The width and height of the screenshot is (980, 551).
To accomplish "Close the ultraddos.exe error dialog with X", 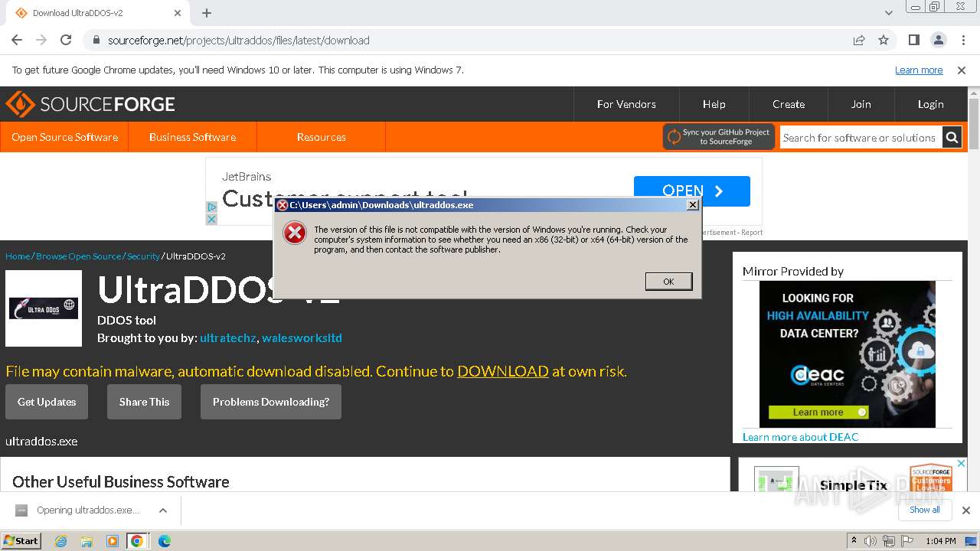I will pos(692,204).
